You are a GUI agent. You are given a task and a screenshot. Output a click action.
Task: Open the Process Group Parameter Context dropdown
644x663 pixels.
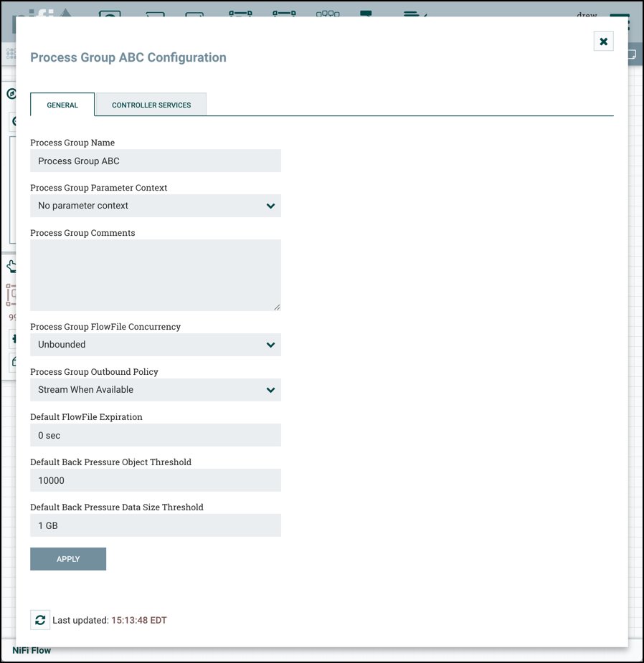(x=156, y=206)
